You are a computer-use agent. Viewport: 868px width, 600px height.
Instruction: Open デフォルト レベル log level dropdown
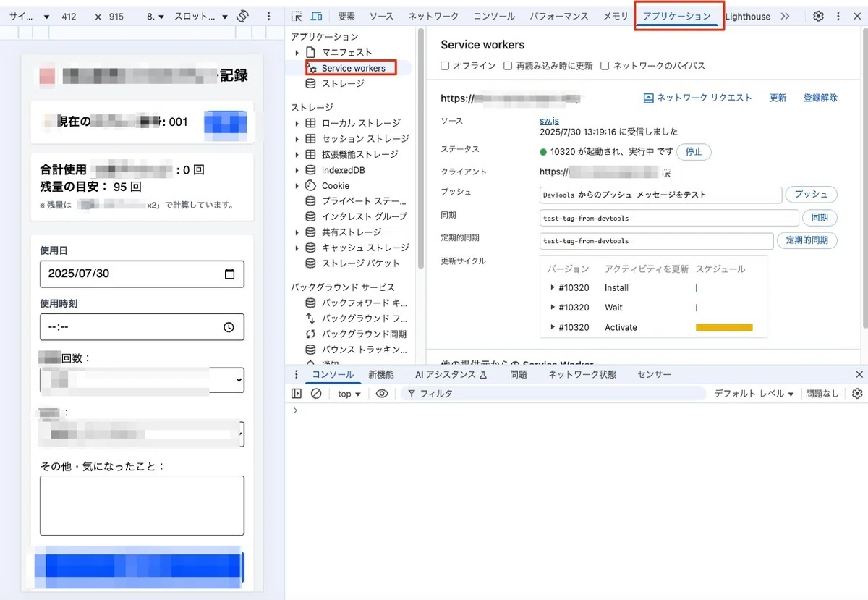[x=754, y=394]
